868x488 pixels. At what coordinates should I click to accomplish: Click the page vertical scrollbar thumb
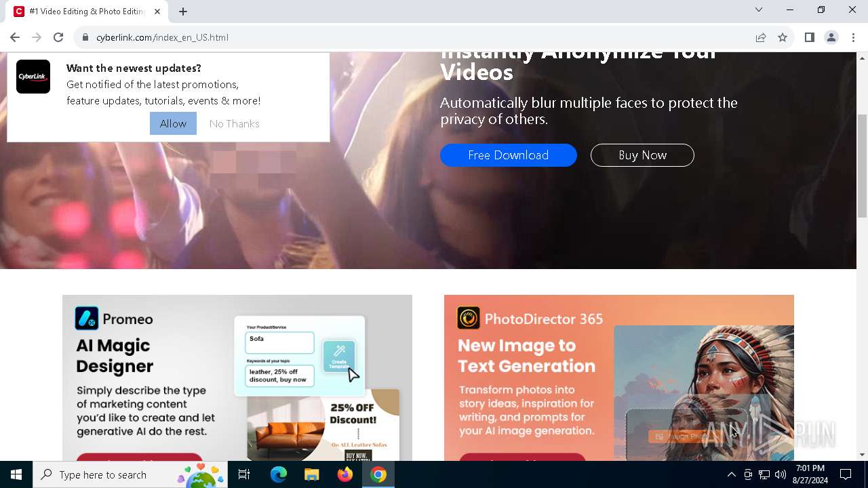862,166
